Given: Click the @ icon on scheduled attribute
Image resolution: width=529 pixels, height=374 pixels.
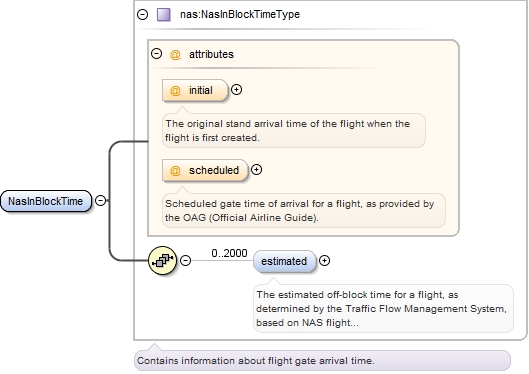Looking at the screenshot, I should 175,170.
